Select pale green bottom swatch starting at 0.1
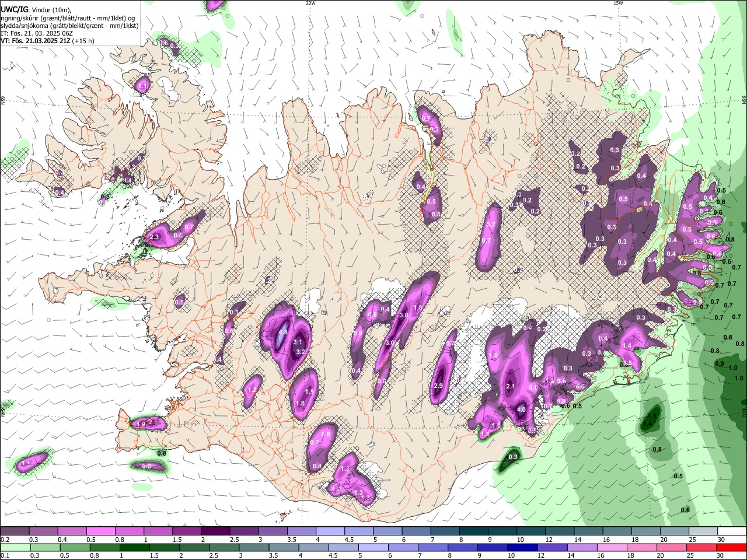This screenshot has height=560, width=747. coord(15,547)
